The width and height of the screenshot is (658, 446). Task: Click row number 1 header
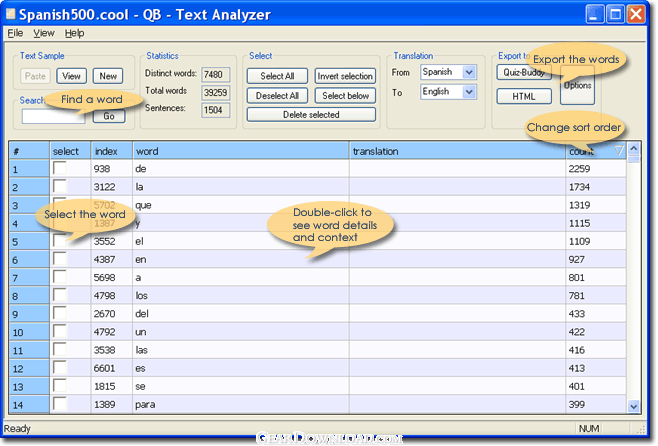point(29,169)
